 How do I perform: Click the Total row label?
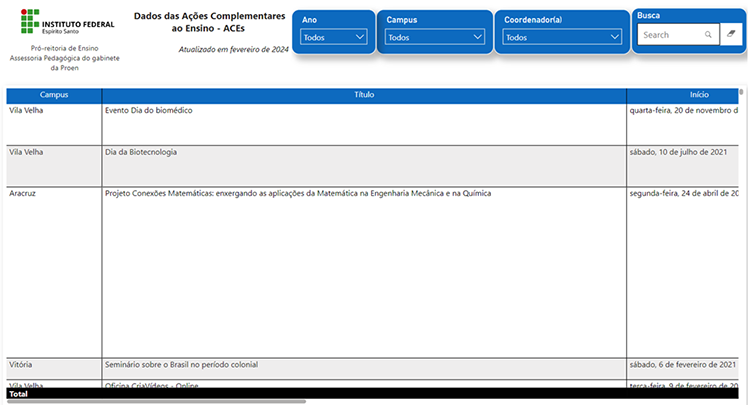pyautogui.click(x=18, y=394)
